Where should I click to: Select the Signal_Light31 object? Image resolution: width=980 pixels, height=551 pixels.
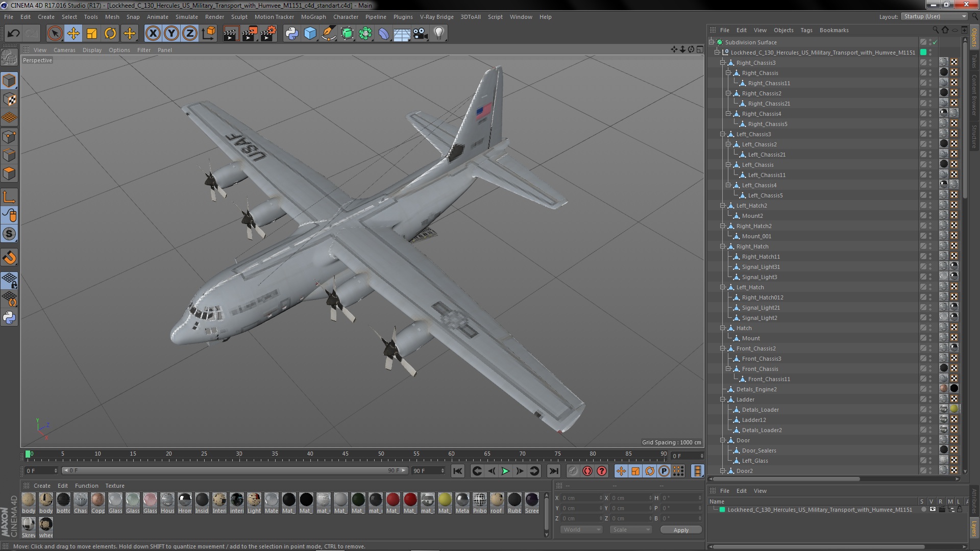[x=761, y=267]
